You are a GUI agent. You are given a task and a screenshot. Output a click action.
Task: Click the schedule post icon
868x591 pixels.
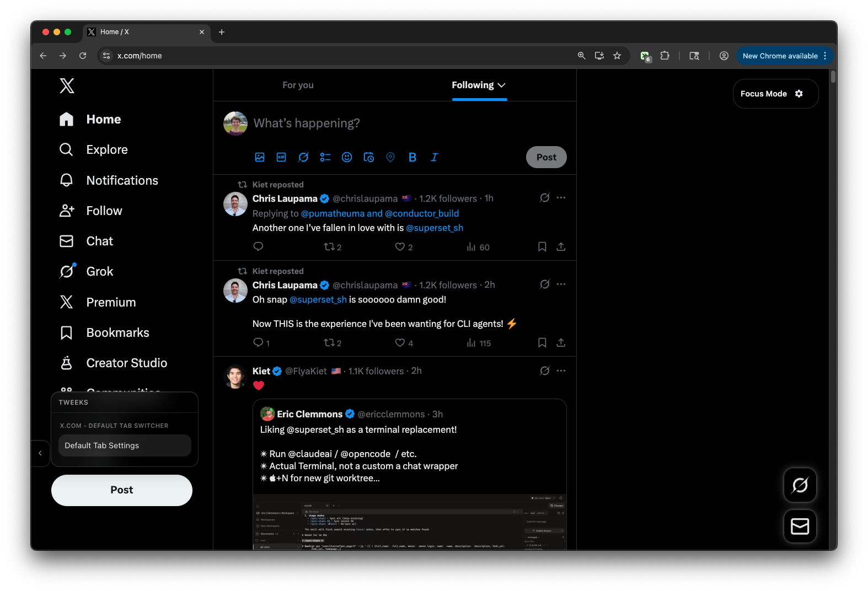tap(369, 157)
